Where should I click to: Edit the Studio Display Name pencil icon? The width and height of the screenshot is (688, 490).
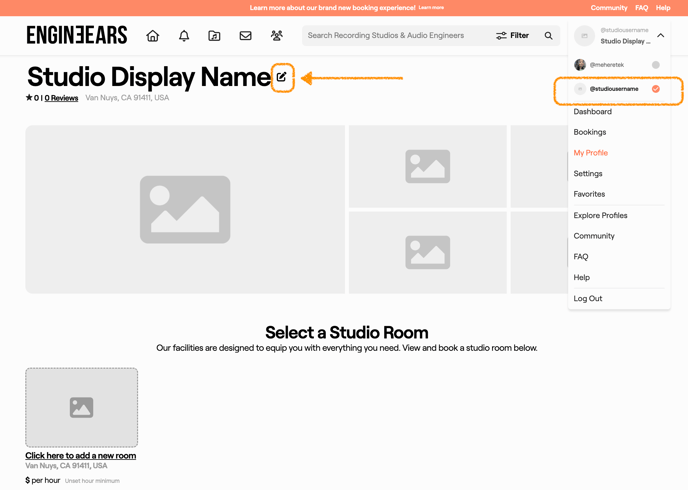coord(282,77)
